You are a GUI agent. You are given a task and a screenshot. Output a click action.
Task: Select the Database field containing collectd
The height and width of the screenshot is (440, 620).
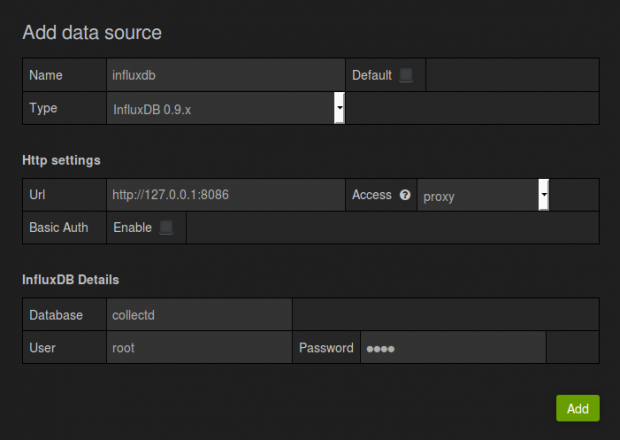click(x=199, y=315)
